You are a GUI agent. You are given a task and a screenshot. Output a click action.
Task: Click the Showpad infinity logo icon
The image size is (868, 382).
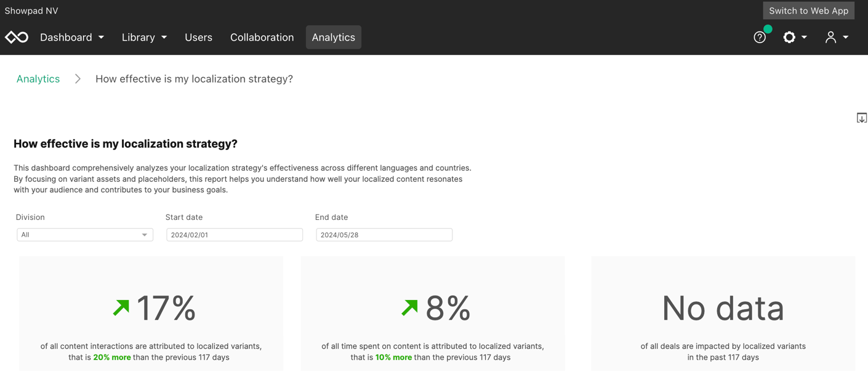(x=17, y=38)
